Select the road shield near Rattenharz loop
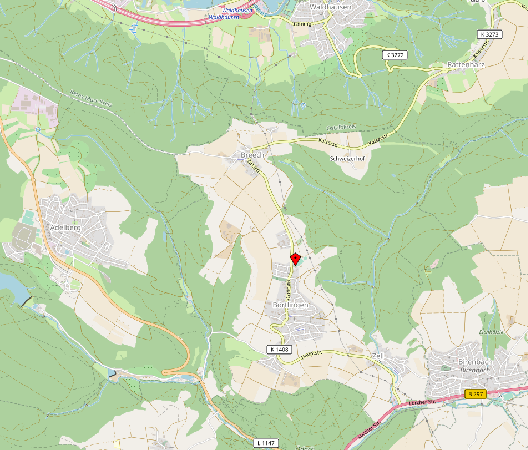Viewport: 528px width, 450px height. click(x=395, y=55)
